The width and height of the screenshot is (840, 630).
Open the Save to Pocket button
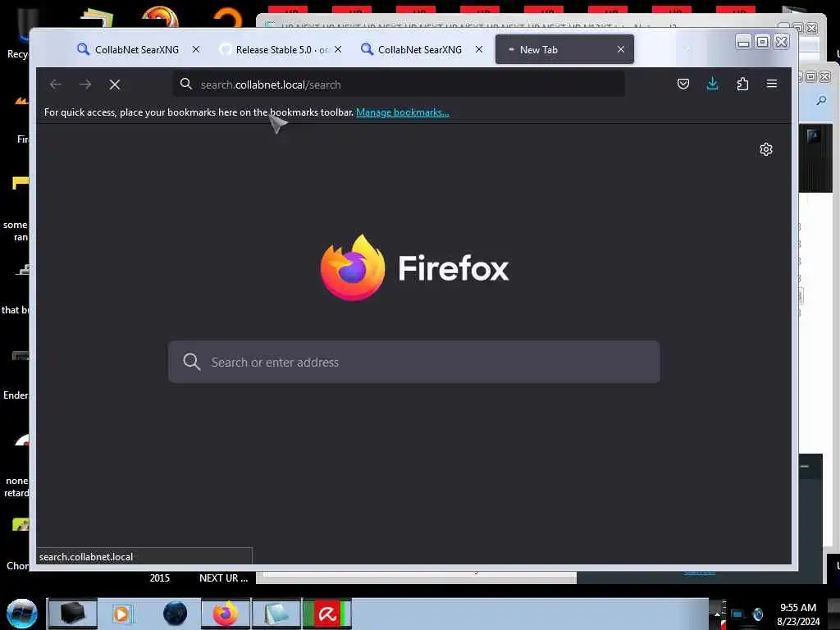[x=683, y=84]
